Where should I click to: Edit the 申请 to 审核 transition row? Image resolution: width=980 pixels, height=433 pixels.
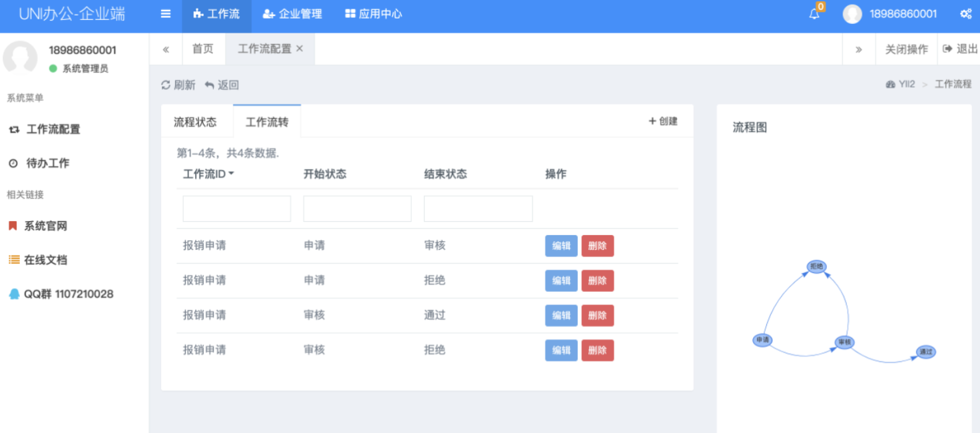coord(561,246)
